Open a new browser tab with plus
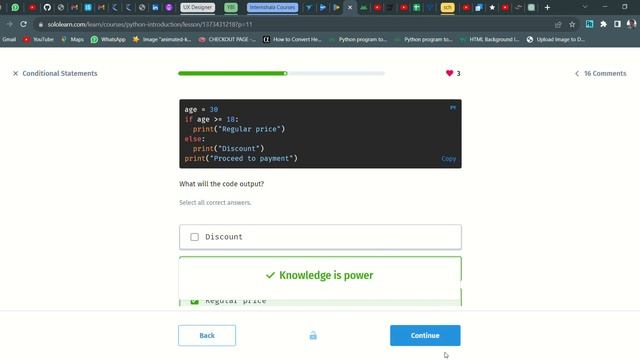The height and width of the screenshot is (360, 640). (x=547, y=7)
